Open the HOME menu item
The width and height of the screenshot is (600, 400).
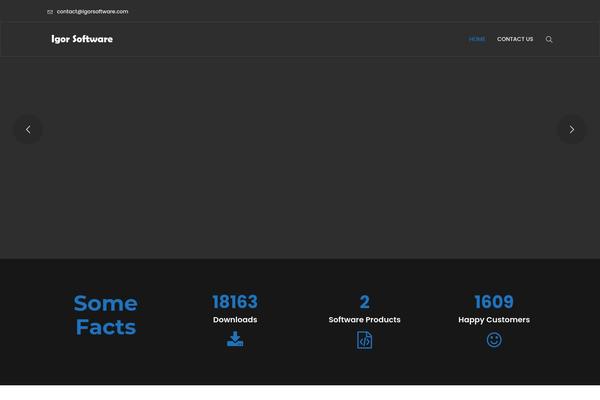coord(477,39)
